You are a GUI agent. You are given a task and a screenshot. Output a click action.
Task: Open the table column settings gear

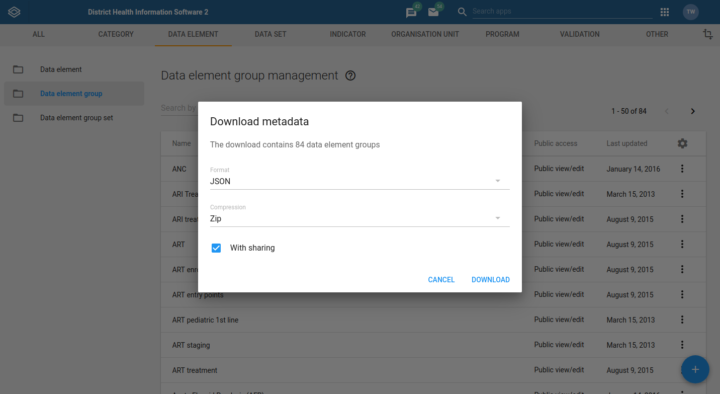tap(682, 143)
